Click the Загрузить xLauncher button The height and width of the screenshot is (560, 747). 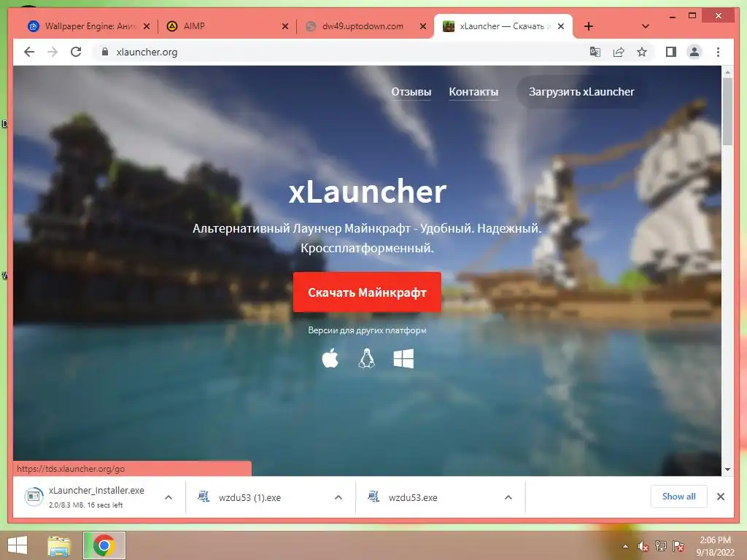pos(581,92)
